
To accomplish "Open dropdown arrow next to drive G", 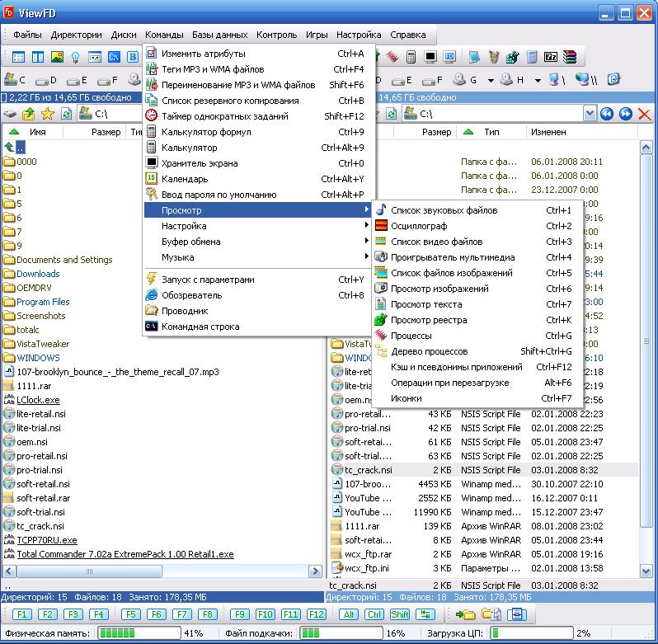I will point(491,80).
